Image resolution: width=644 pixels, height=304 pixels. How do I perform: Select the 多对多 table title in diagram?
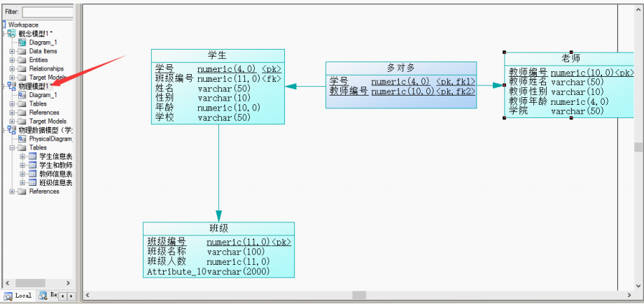(x=401, y=68)
